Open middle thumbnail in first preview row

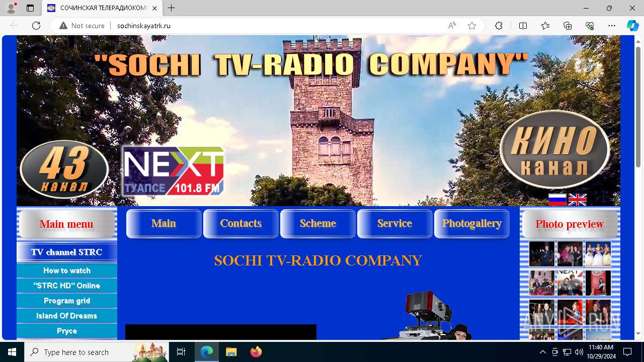(x=570, y=254)
